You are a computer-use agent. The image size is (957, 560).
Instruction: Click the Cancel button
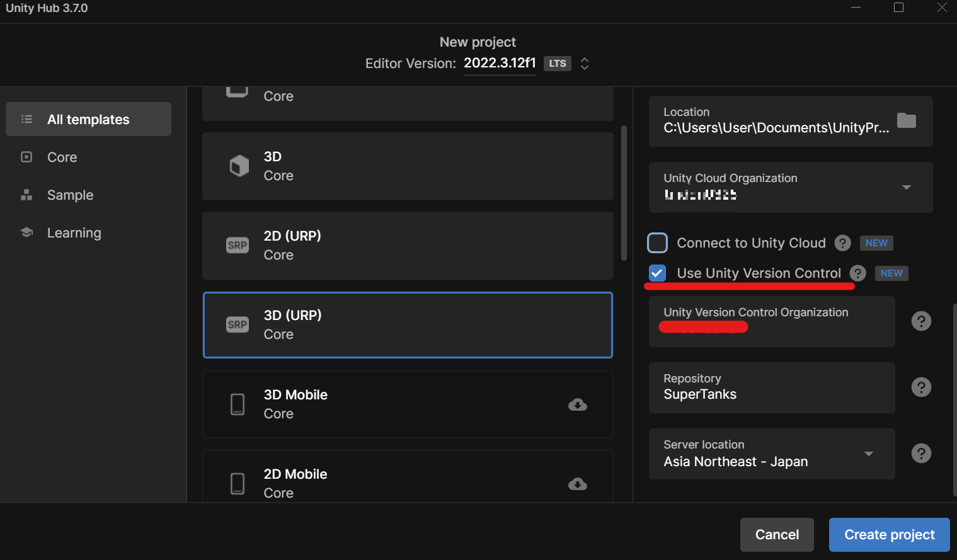click(x=777, y=535)
